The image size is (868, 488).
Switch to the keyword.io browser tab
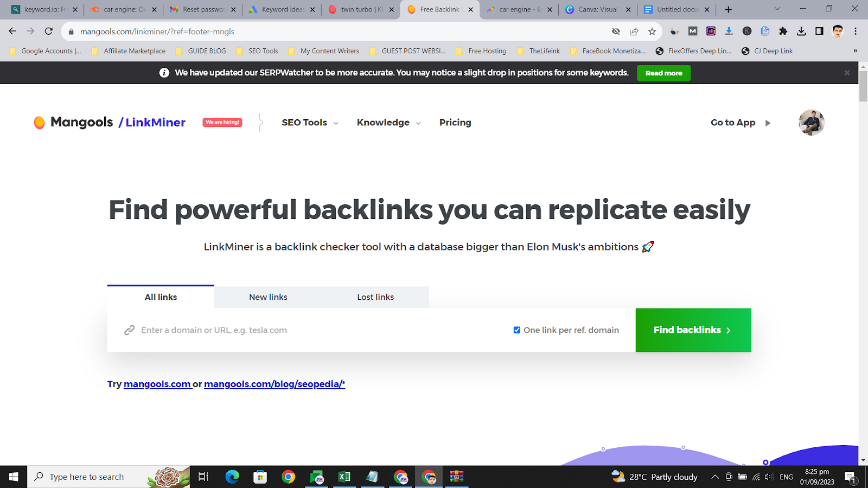point(44,9)
